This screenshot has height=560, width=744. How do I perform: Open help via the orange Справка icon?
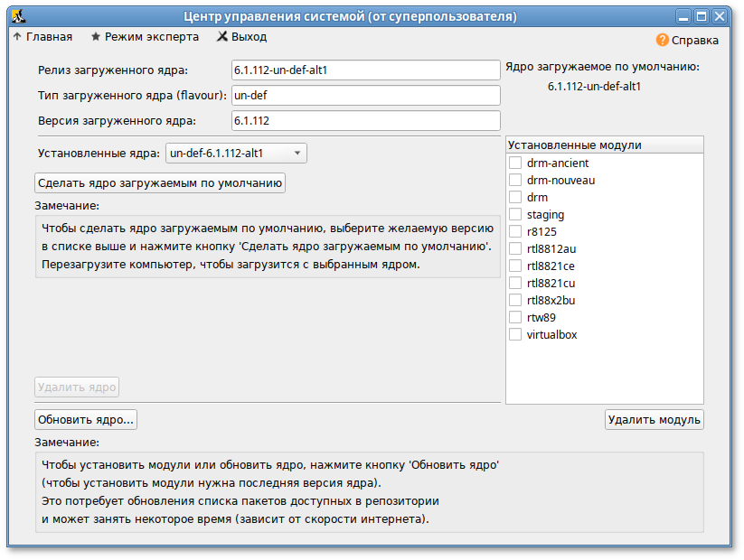[663, 40]
